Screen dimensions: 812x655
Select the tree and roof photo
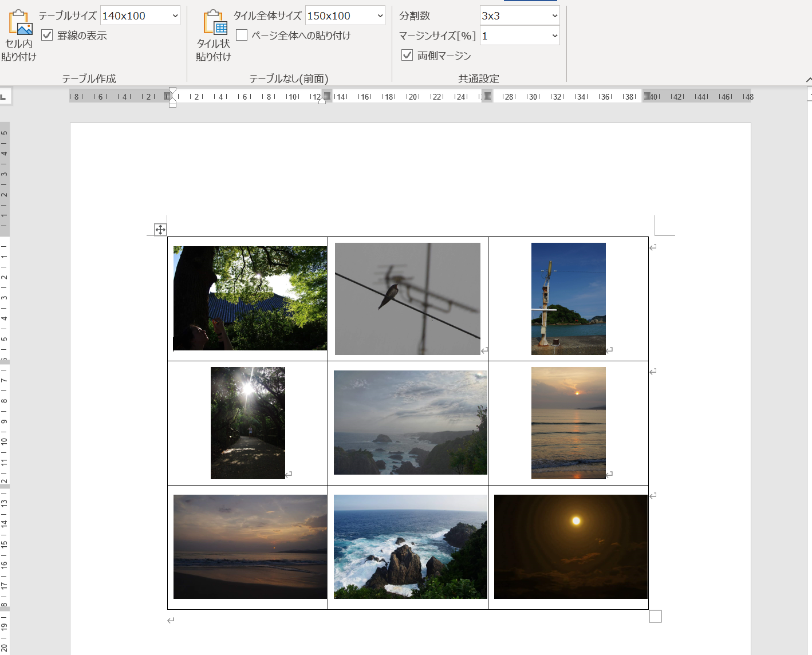click(250, 298)
